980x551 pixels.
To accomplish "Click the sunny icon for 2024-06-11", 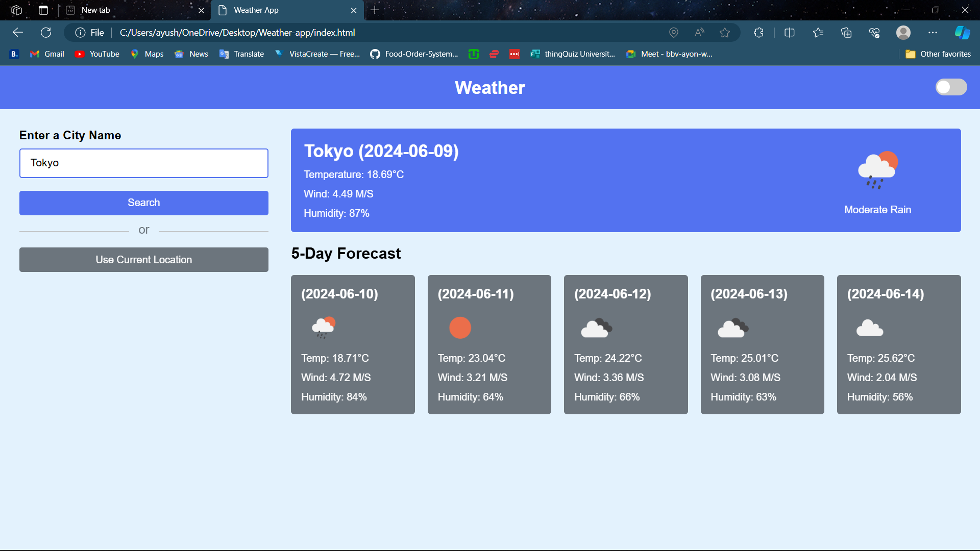I will click(460, 328).
